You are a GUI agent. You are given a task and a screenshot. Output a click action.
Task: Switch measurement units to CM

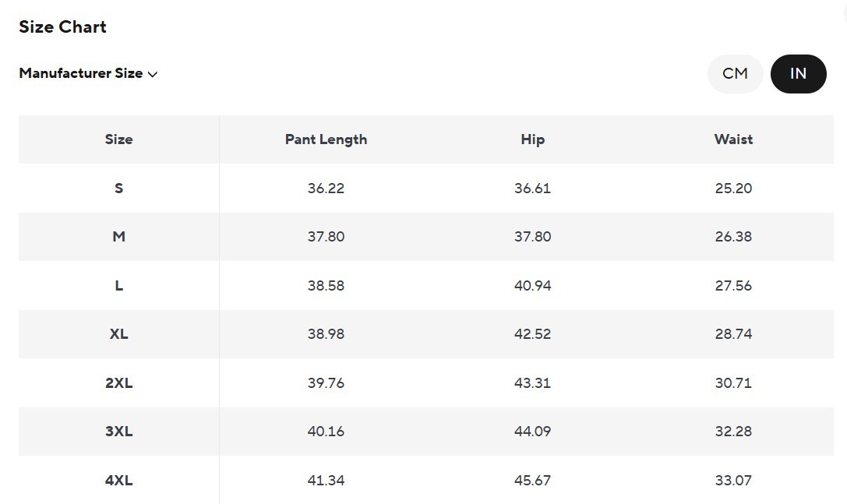tap(735, 73)
